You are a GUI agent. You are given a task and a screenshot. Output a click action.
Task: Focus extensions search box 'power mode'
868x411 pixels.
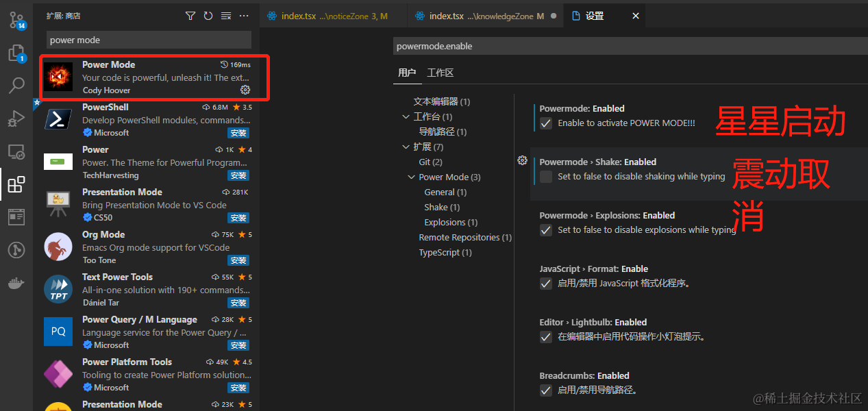tap(149, 40)
